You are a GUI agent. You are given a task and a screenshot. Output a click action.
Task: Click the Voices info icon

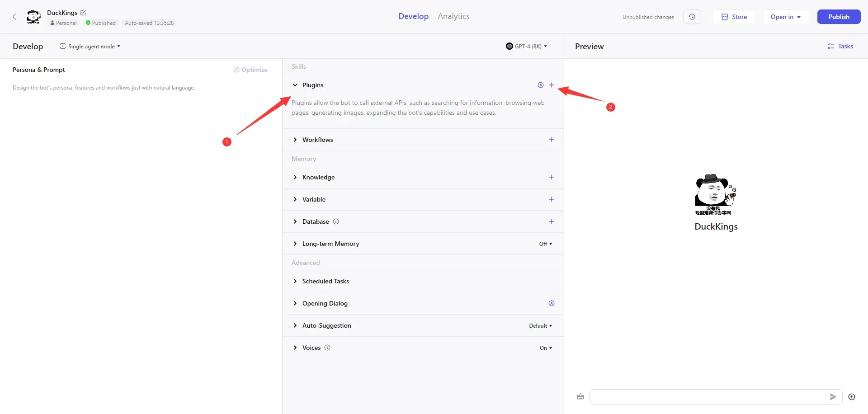click(327, 348)
